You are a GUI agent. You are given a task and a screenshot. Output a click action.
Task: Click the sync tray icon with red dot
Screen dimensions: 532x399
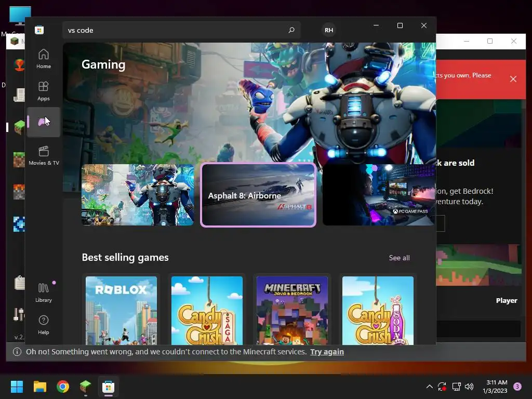(x=442, y=387)
